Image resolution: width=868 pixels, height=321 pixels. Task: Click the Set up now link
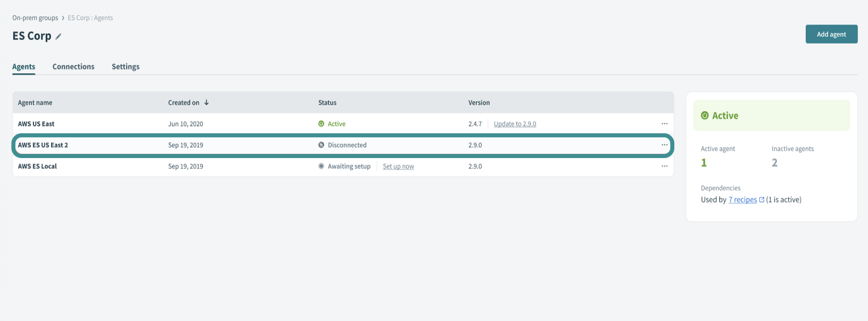point(398,166)
